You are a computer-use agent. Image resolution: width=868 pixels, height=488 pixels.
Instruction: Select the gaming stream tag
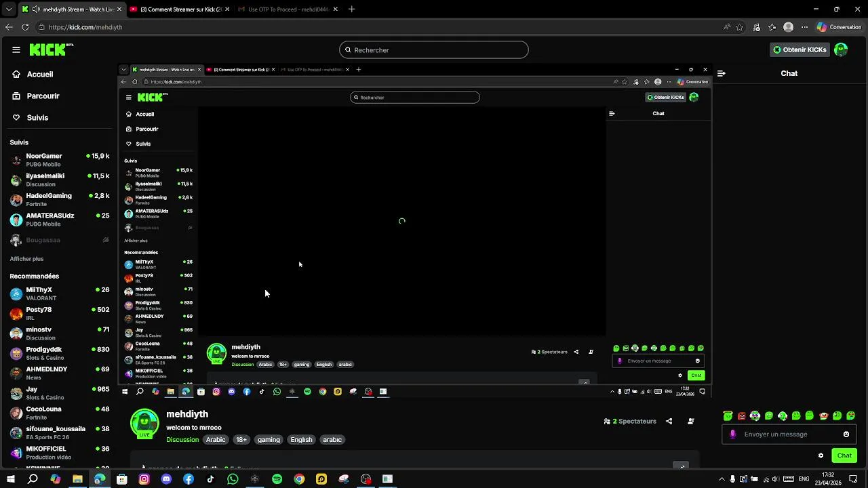[269, 440]
